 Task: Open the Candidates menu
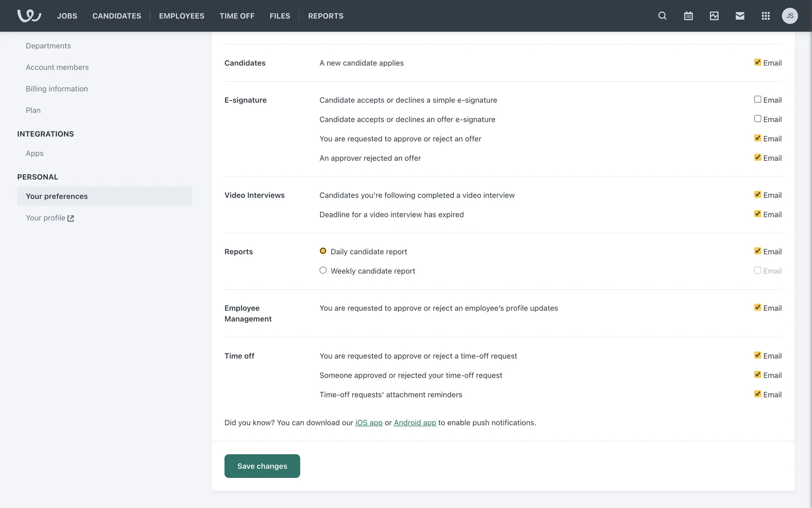(117, 16)
